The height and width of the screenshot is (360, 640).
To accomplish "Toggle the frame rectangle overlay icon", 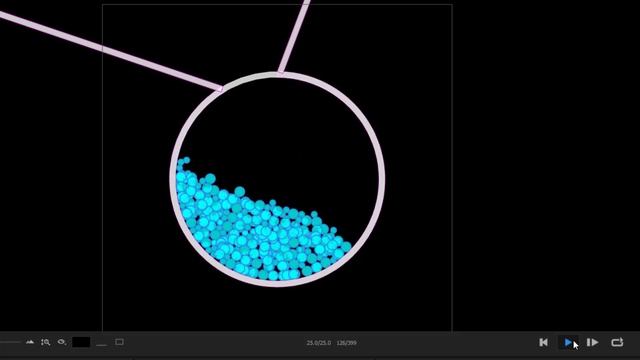I will pos(119,342).
